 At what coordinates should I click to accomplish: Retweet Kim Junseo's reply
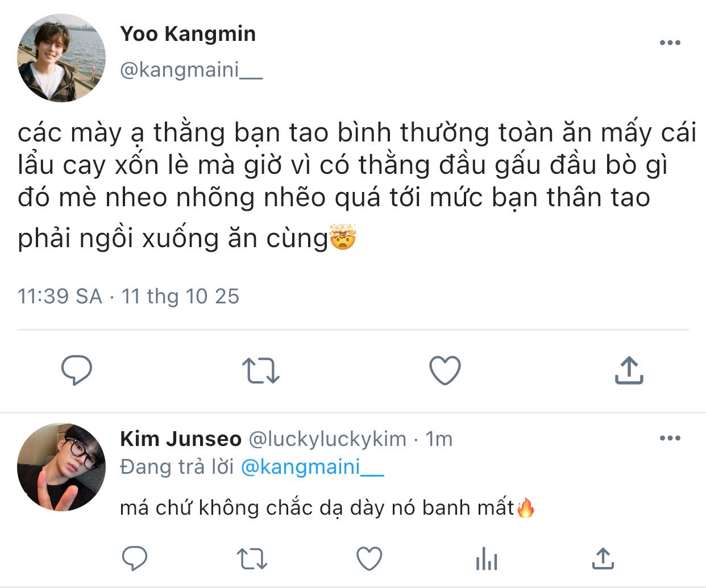pos(252,558)
